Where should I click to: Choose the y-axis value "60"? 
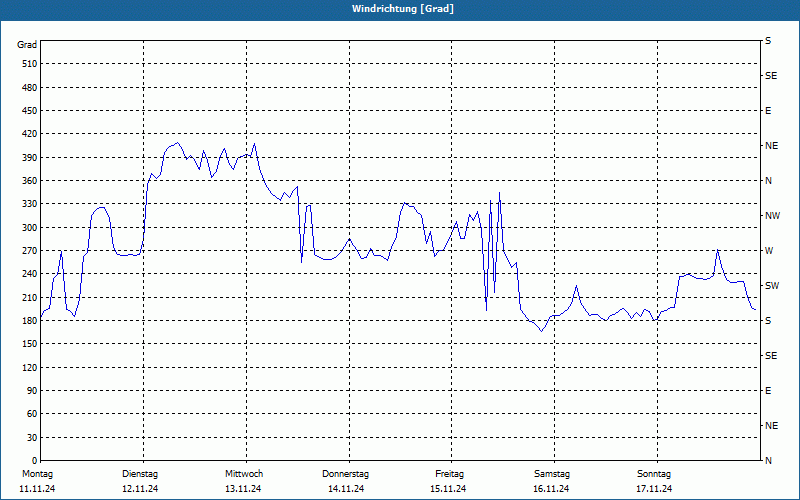[32, 414]
